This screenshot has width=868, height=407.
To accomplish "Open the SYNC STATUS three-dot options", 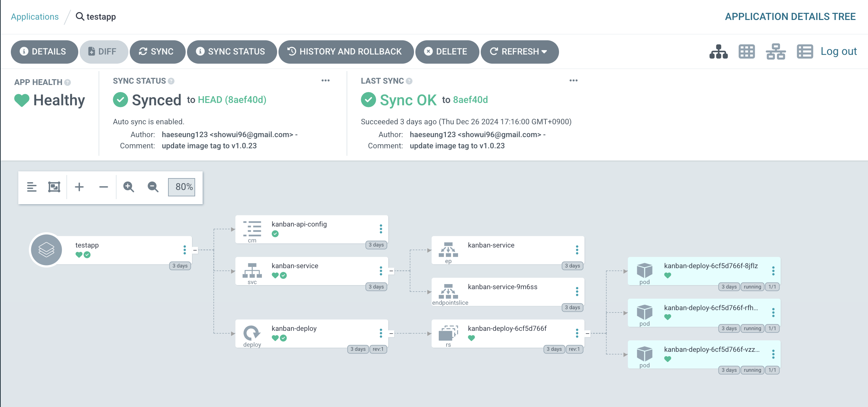I will point(325,81).
